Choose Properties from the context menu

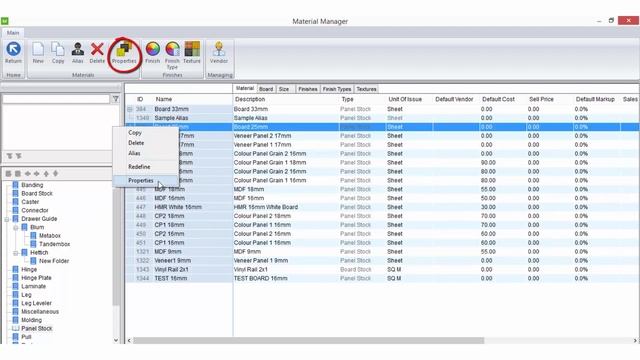tap(141, 180)
